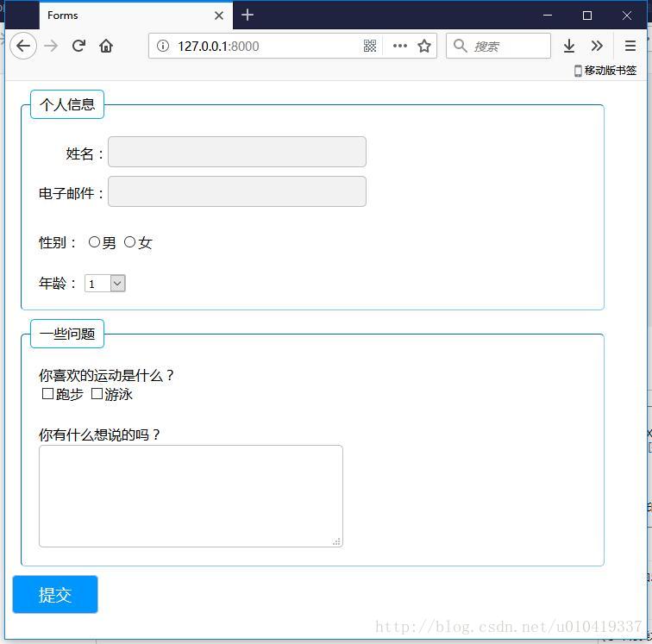
Task: Click the 个人信息 legend label
Action: 67,104
